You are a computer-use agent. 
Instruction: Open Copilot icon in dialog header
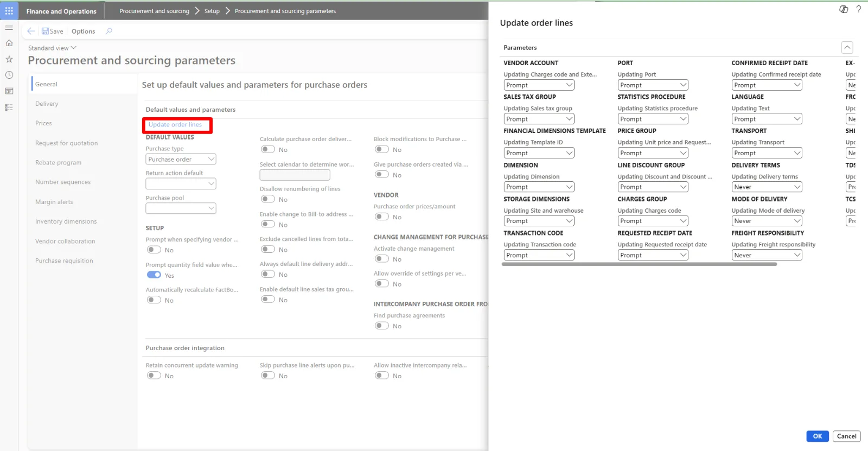pyautogui.click(x=844, y=9)
